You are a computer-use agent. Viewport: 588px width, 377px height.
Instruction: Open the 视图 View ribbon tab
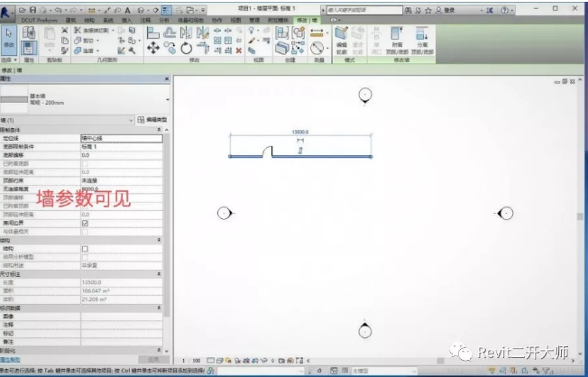pos(236,20)
